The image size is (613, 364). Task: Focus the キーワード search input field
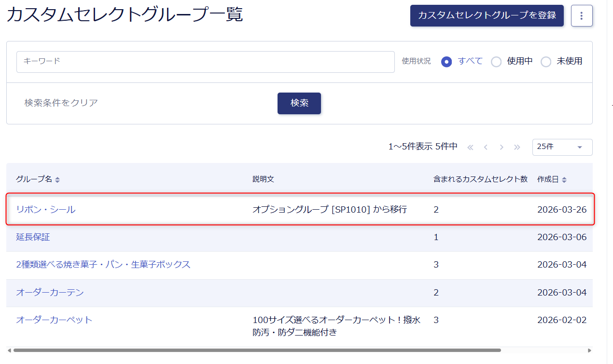(x=205, y=62)
